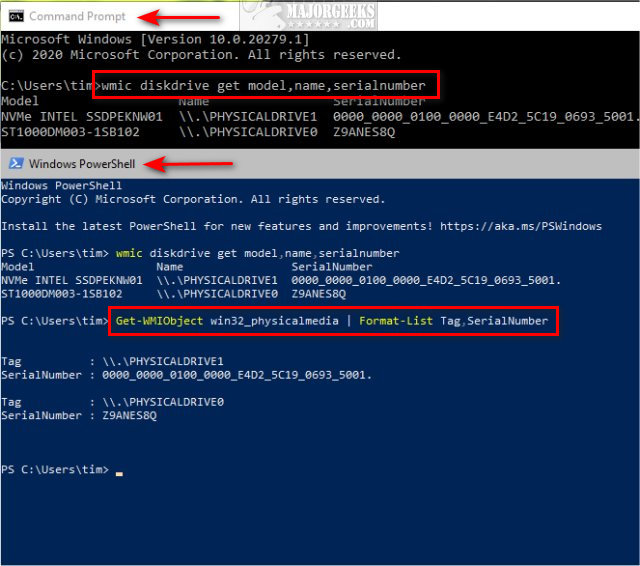
Task: Click \\.\PHYSICALDRIVE0 in Command Prompt output
Action: click(x=248, y=132)
